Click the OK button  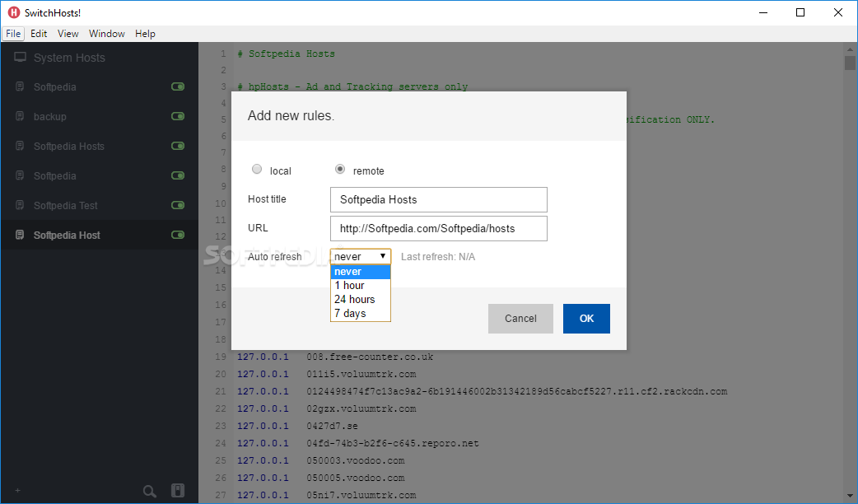point(586,319)
